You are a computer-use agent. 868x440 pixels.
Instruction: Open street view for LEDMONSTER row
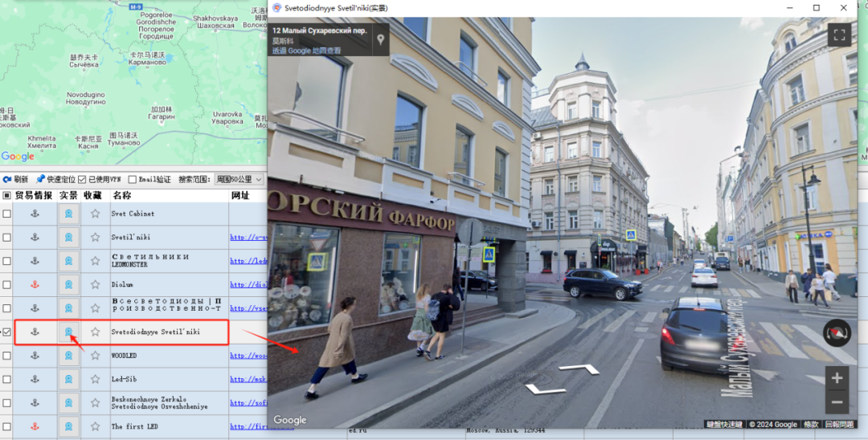[x=68, y=261]
